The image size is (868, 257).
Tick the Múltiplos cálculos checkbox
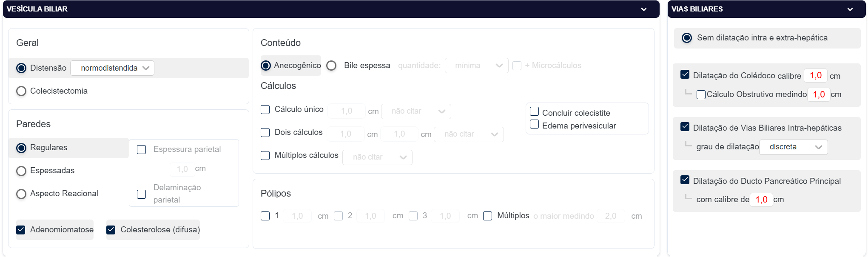265,155
